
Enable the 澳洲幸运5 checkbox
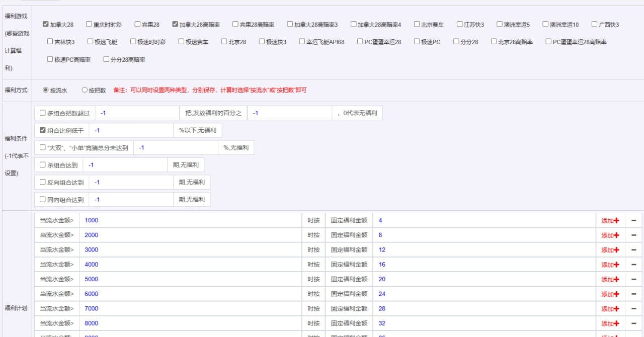click(x=500, y=24)
